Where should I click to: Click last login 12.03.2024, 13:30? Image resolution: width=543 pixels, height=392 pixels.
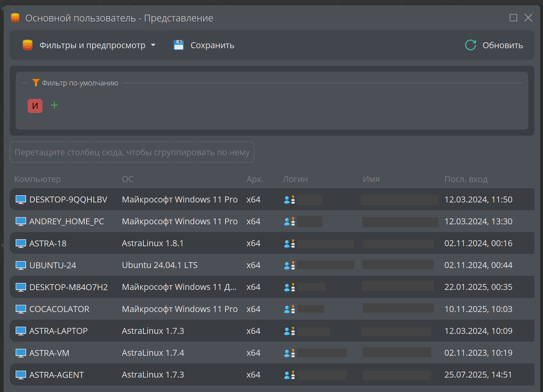click(478, 221)
